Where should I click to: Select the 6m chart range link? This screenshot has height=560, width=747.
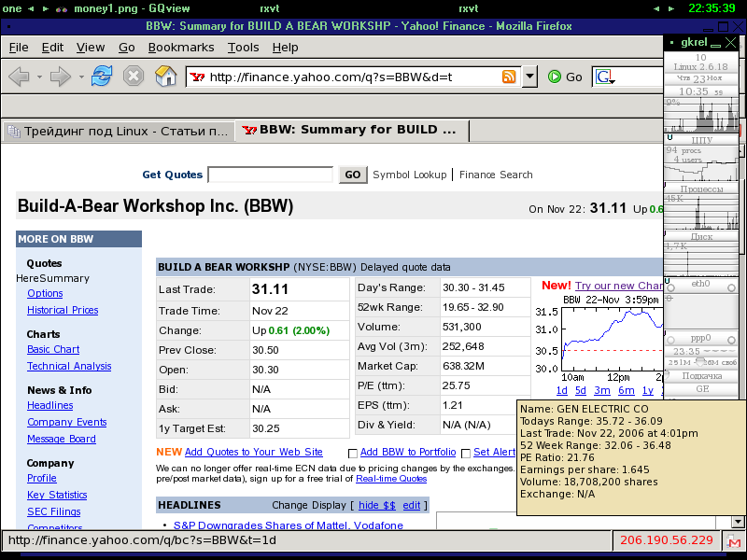click(x=626, y=390)
